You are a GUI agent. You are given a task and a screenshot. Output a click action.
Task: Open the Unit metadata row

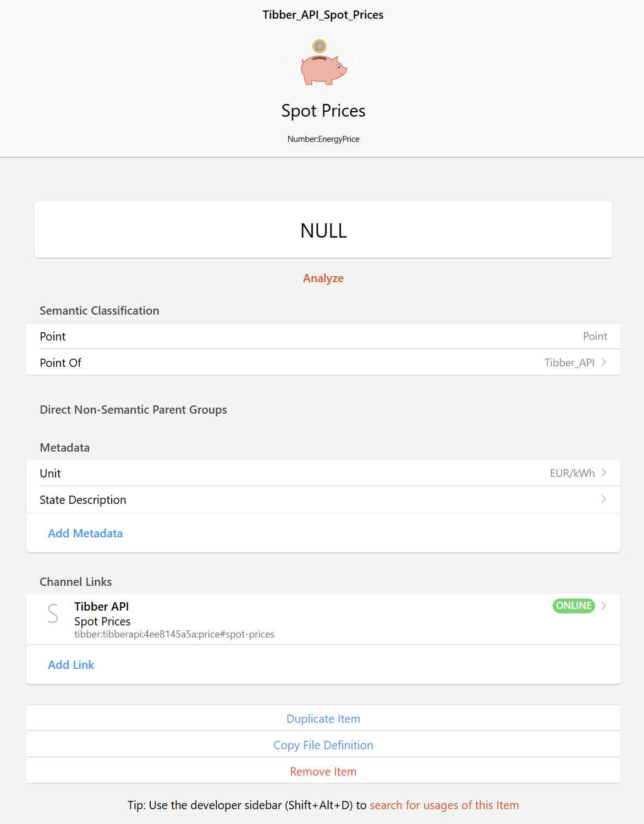click(x=323, y=473)
